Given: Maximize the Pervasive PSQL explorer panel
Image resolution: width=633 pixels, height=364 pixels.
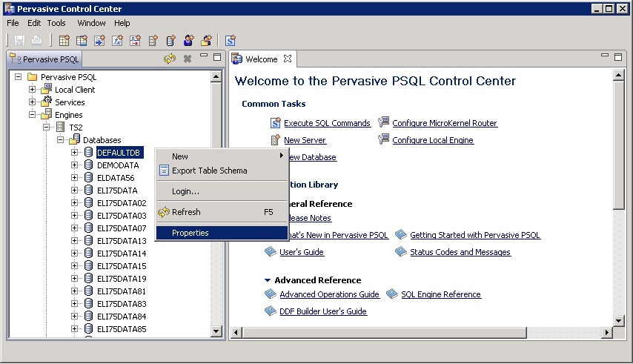Looking at the screenshot, I should [217, 57].
